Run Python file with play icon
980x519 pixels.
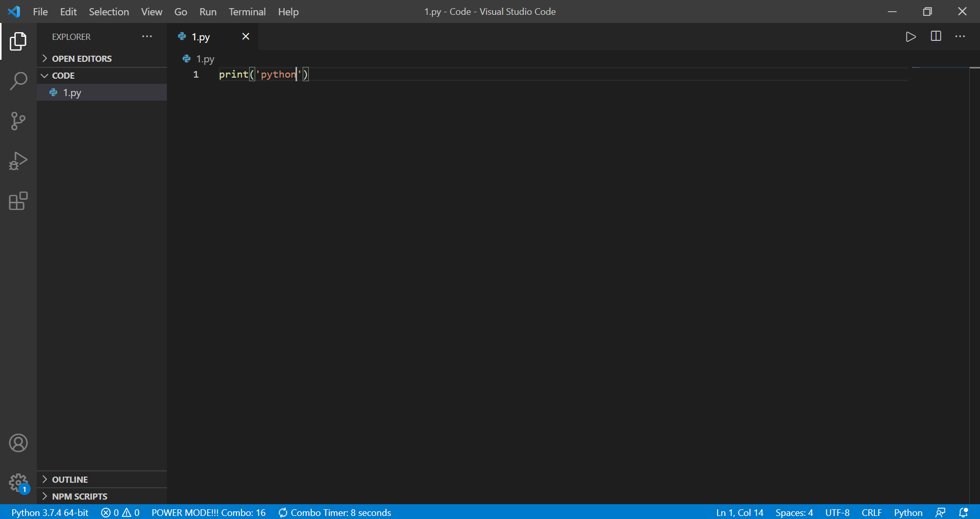911,37
